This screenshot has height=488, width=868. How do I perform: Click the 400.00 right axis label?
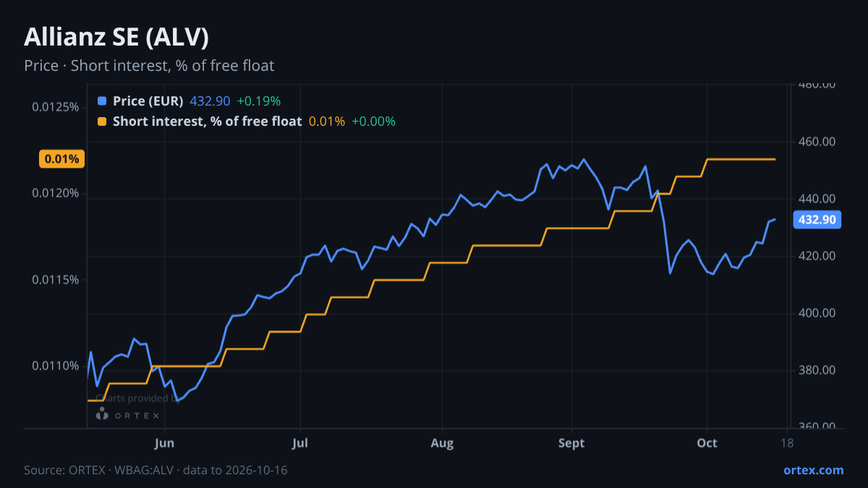pos(817,313)
